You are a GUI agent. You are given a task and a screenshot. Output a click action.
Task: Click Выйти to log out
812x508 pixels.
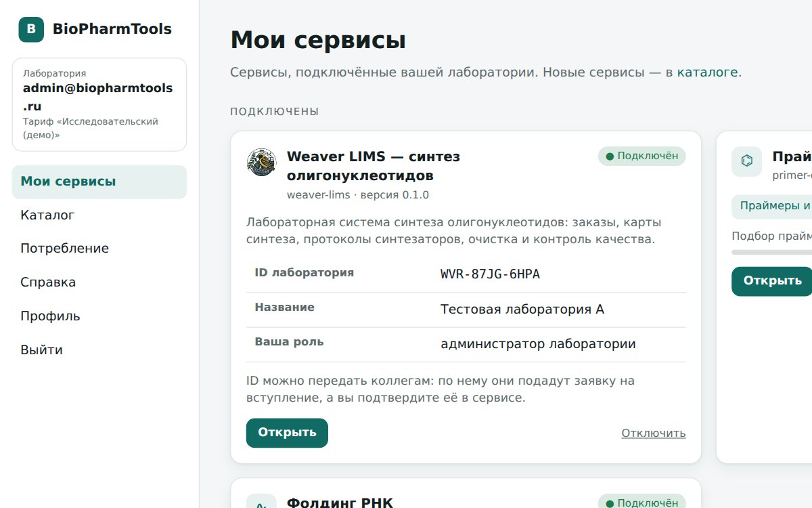[99, 350]
